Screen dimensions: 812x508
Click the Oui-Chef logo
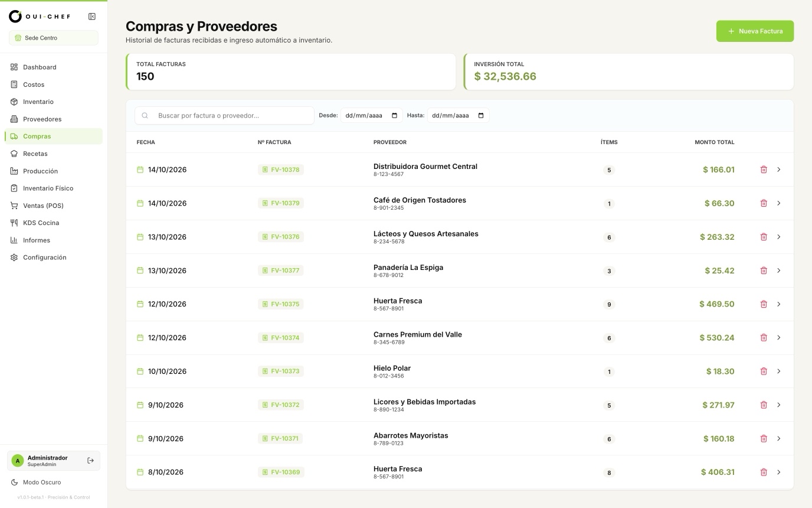[40, 17]
